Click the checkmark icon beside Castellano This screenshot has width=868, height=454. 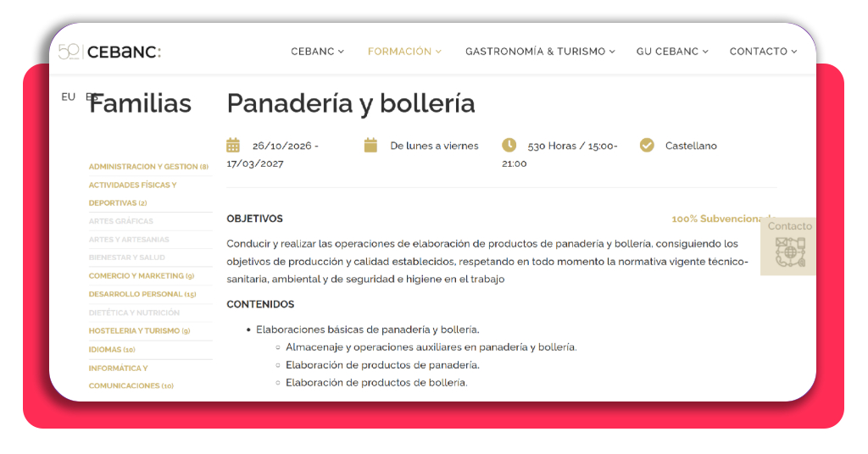[647, 146]
